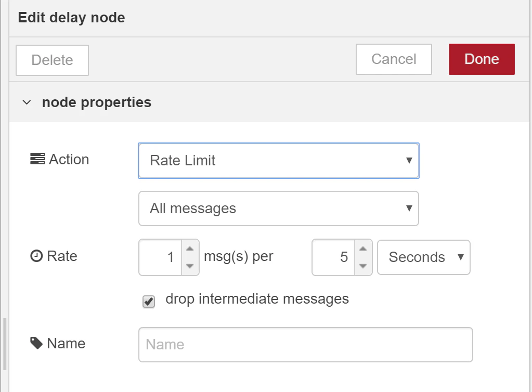Click into the per-interval number field
The width and height of the screenshot is (532, 392).
pyautogui.click(x=333, y=257)
